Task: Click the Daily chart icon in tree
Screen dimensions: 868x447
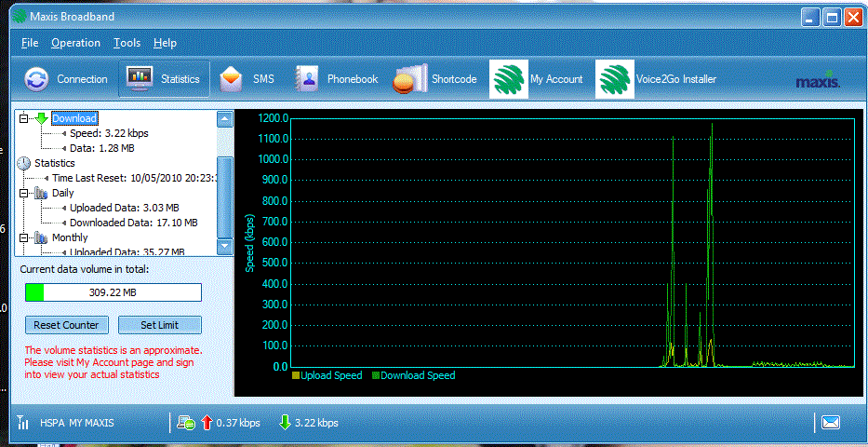Action: [41, 194]
